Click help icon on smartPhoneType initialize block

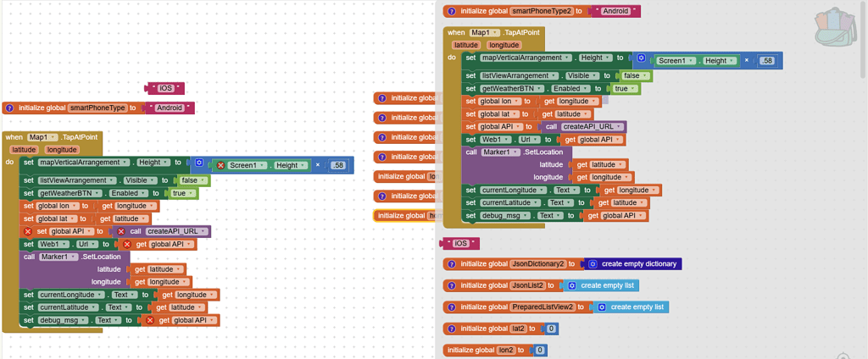point(9,108)
